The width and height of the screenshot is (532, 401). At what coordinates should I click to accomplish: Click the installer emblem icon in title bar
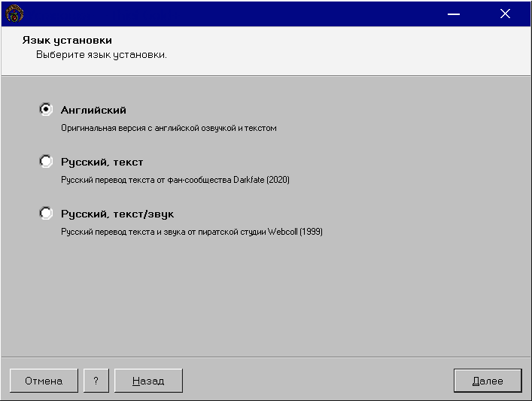pyautogui.click(x=14, y=14)
